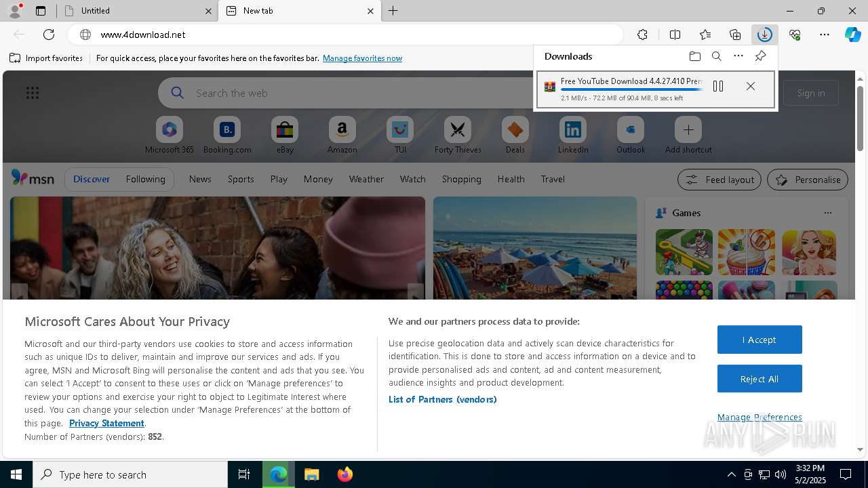Pin the Downloads panel
The width and height of the screenshot is (868, 488).
click(760, 56)
